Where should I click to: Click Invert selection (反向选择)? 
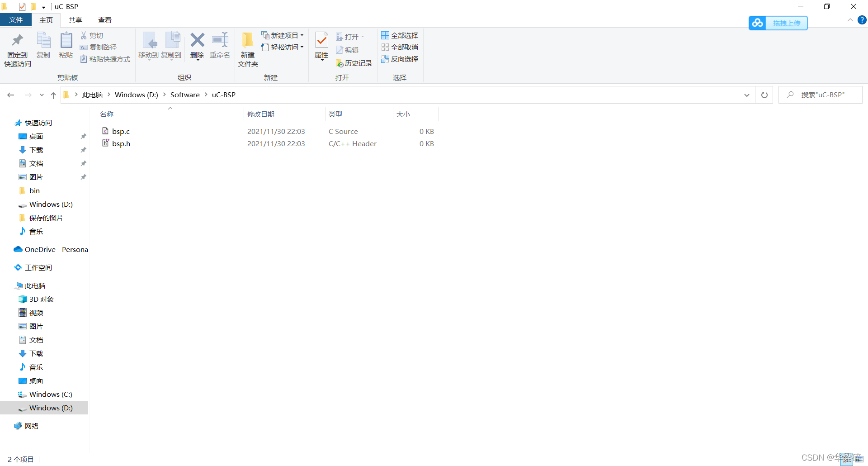tap(400, 59)
